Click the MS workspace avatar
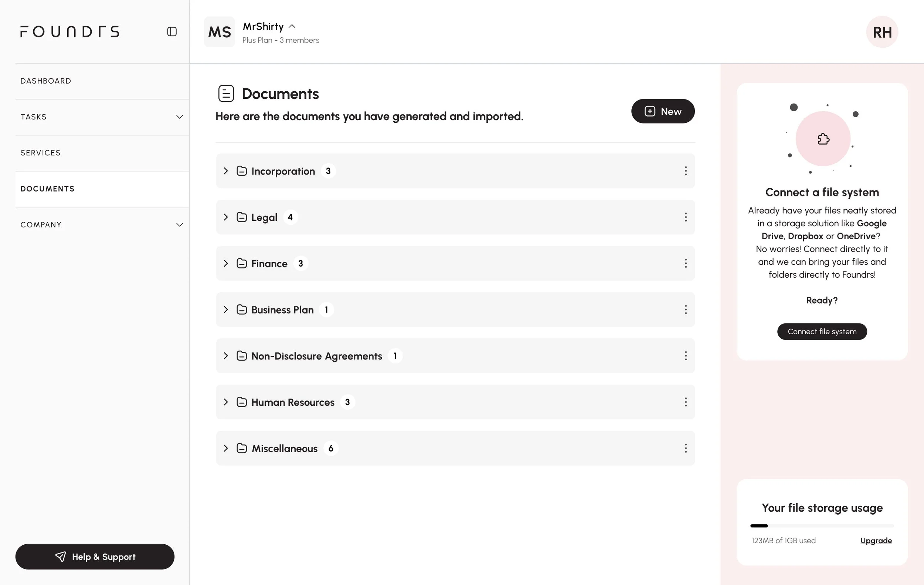 (220, 32)
